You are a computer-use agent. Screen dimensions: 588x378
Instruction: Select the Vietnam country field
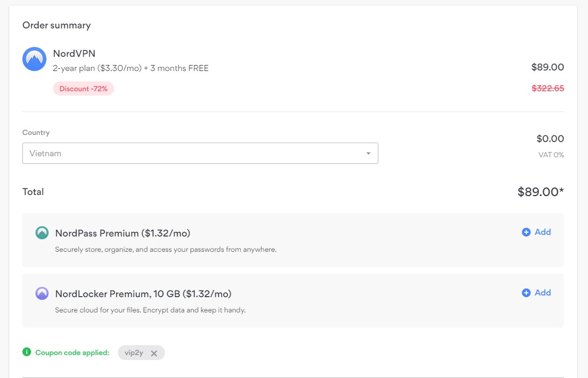tap(200, 153)
